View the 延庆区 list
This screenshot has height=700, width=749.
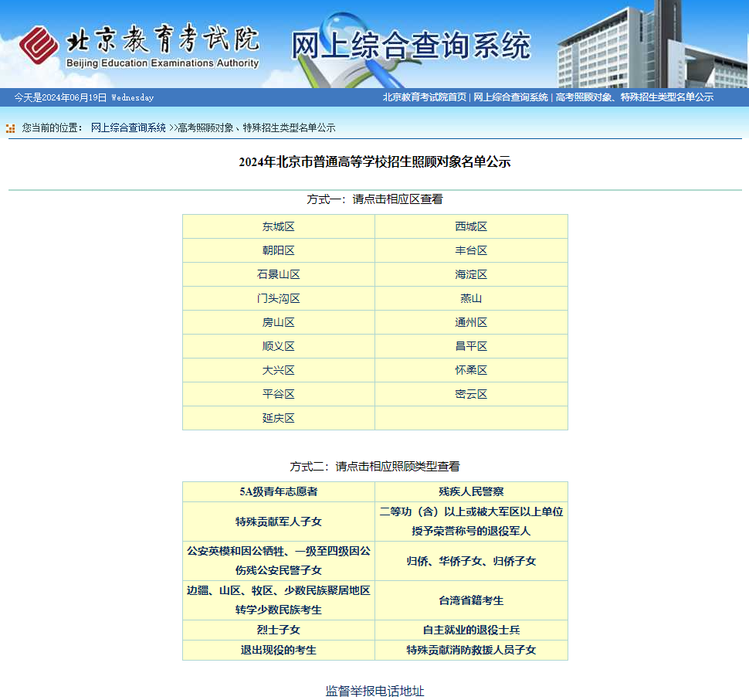pyautogui.click(x=279, y=418)
